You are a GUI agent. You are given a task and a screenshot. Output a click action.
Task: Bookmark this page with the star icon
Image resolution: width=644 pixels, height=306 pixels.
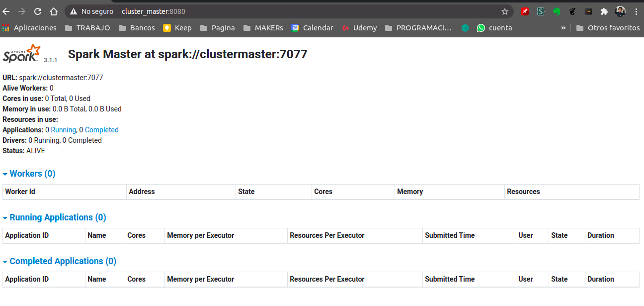(x=505, y=11)
